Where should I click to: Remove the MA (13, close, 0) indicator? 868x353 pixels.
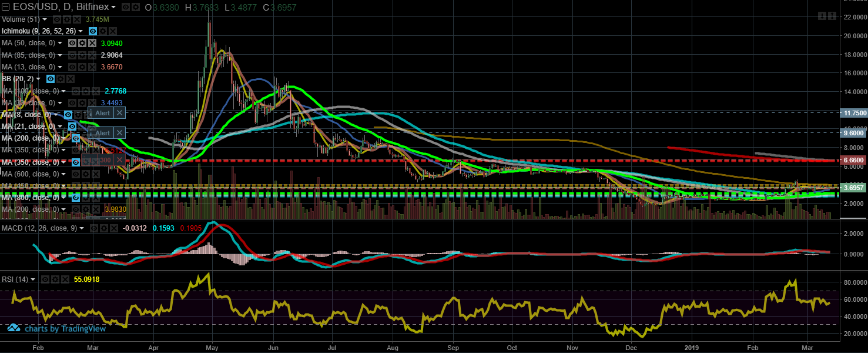(x=92, y=67)
